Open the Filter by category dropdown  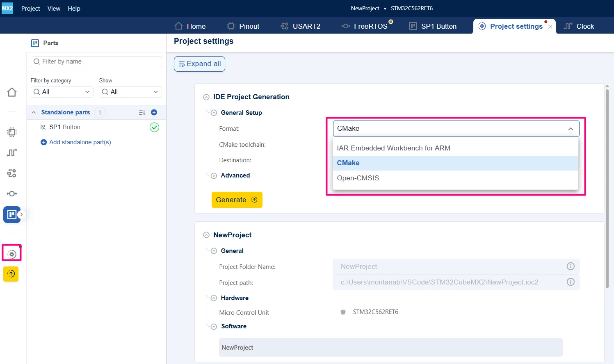[x=62, y=92]
